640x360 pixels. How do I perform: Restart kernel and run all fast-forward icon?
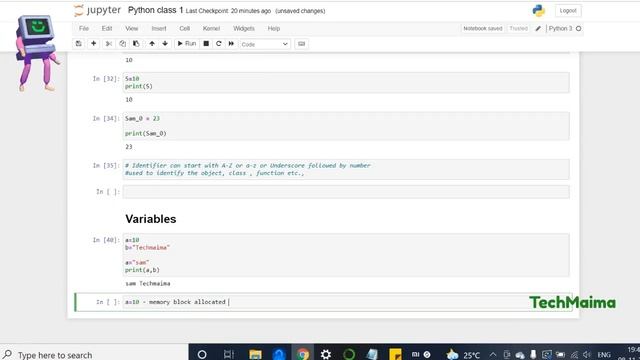pos(231,44)
